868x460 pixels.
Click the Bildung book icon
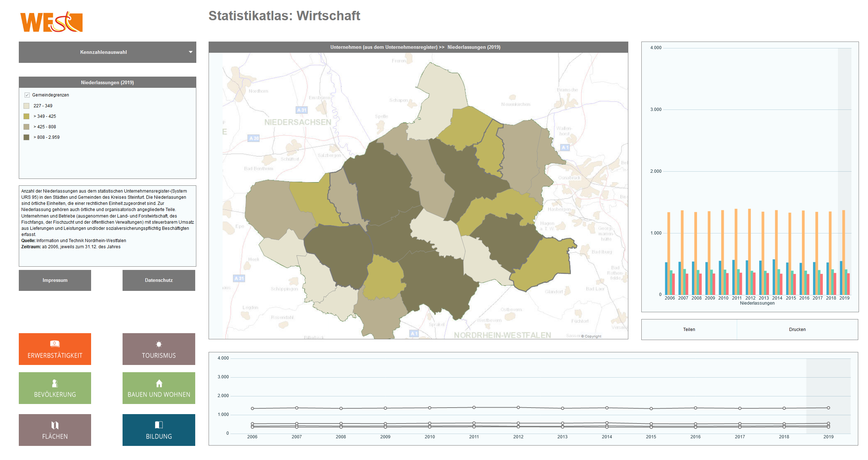pyautogui.click(x=159, y=425)
